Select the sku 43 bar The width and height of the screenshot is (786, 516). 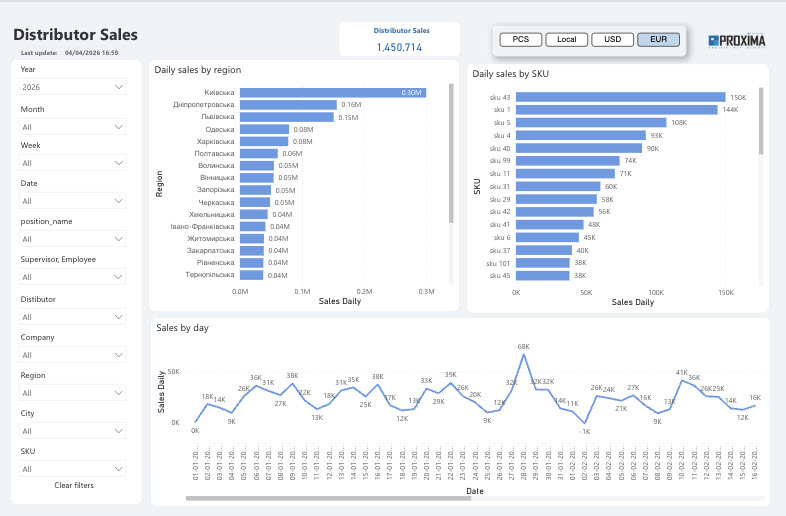point(621,97)
